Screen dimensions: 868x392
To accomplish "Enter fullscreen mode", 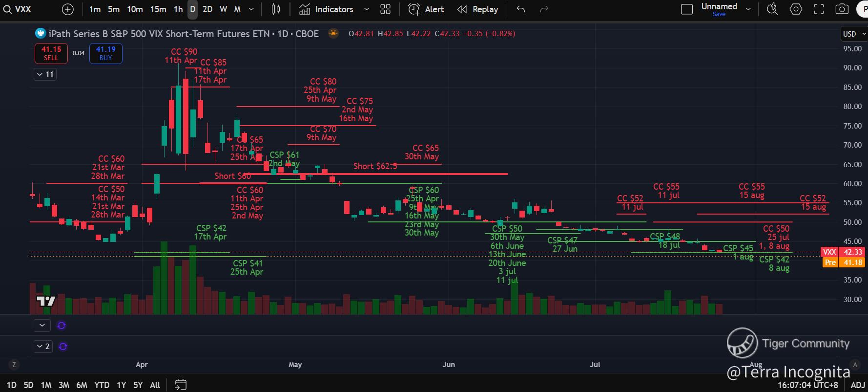I will [819, 9].
